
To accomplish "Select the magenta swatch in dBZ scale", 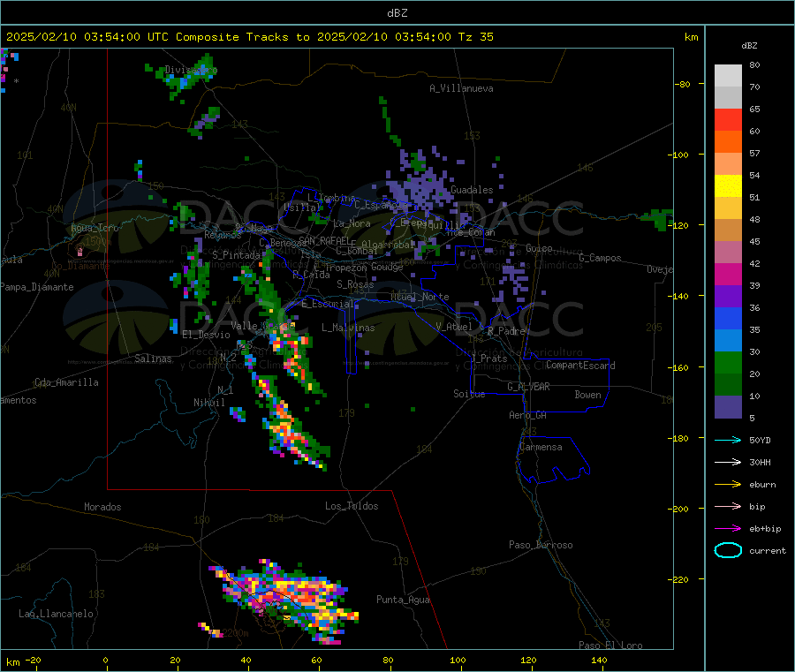I will pos(728,274).
